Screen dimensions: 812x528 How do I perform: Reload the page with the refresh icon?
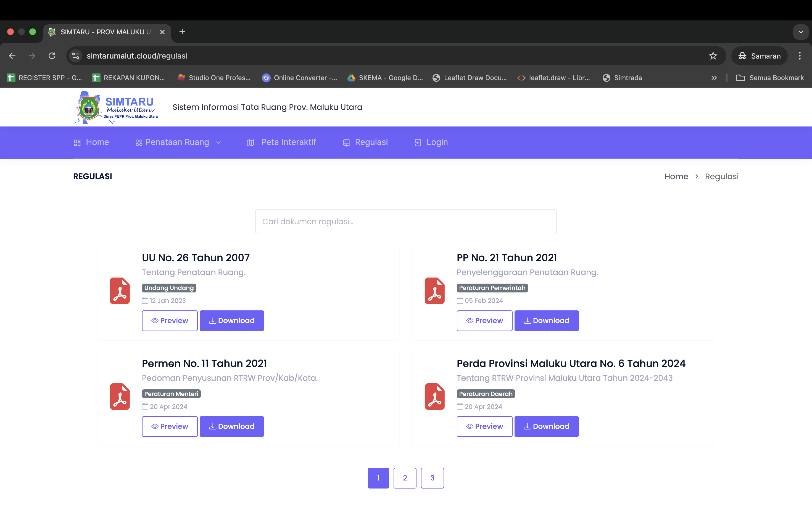52,56
